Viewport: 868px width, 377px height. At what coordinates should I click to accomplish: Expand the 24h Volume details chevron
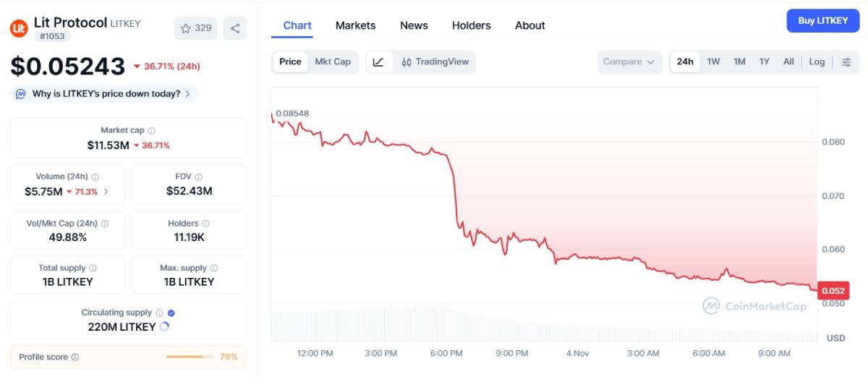click(107, 192)
